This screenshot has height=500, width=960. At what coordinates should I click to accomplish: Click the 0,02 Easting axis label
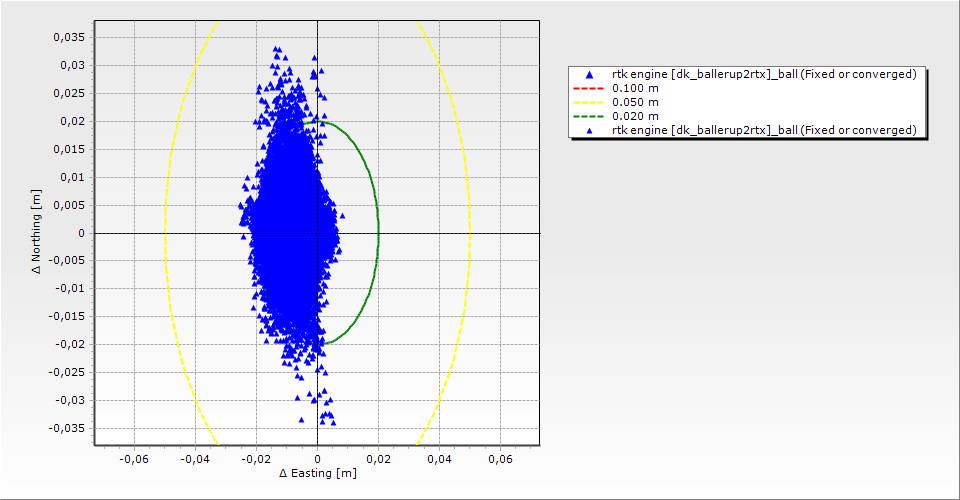[378, 459]
